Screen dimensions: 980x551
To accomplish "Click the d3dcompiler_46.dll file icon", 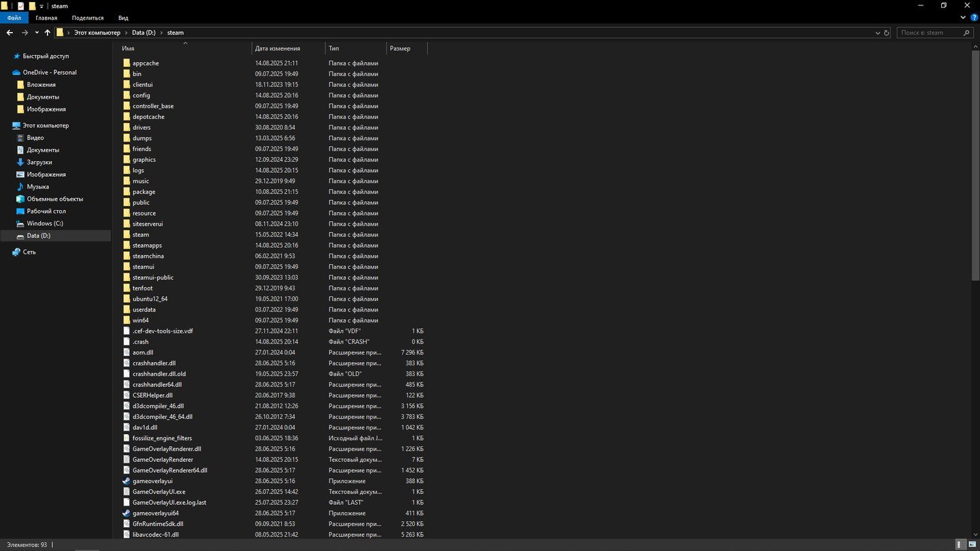I will pyautogui.click(x=127, y=406).
